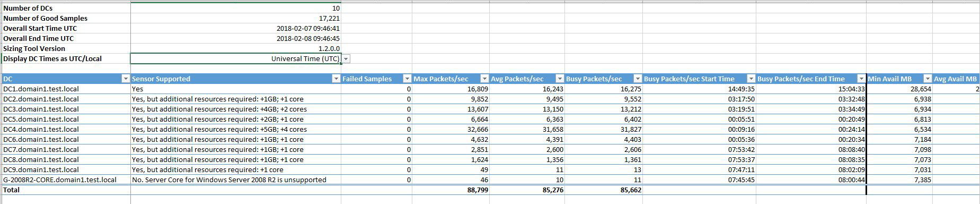Select the G-2008R2-CORE.domain1.test.local cell
980x204 pixels.
(66, 180)
